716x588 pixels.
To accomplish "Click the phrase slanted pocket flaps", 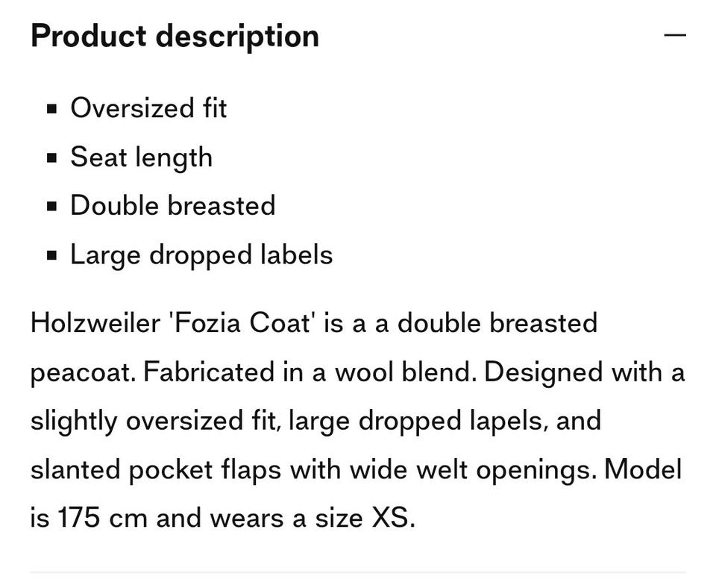I will [156, 470].
